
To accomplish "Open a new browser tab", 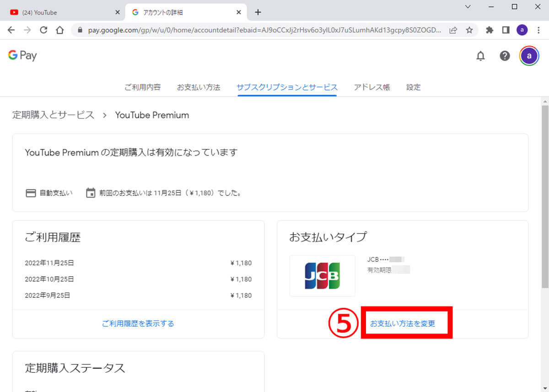I will 258,12.
